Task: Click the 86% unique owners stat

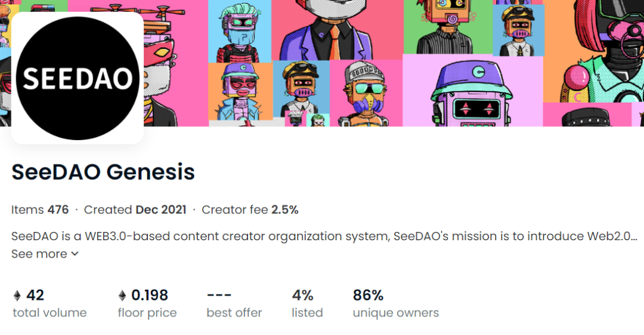Action: coord(395,303)
